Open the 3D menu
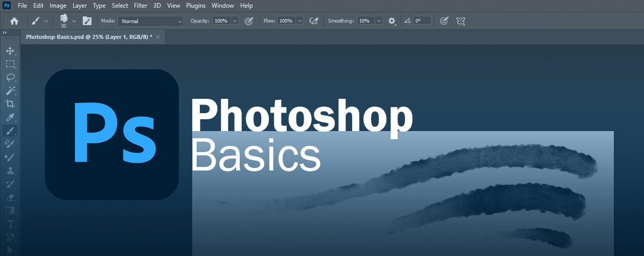 (157, 6)
